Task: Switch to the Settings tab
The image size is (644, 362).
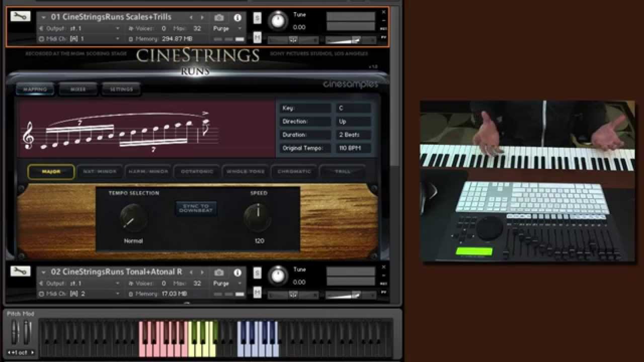Action: click(x=121, y=89)
